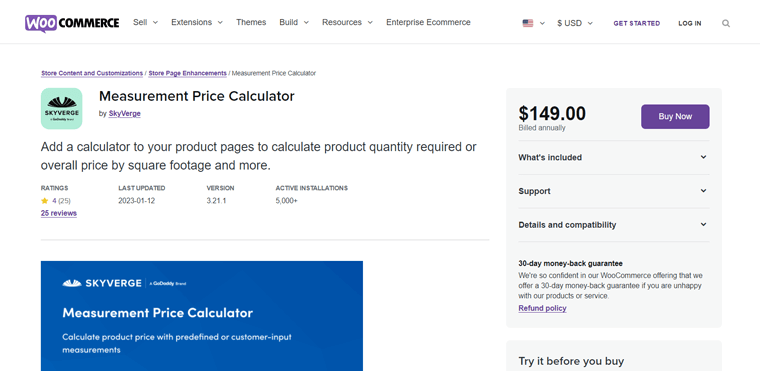
Task: Expand Details and compatibility section
Action: pyautogui.click(x=613, y=225)
